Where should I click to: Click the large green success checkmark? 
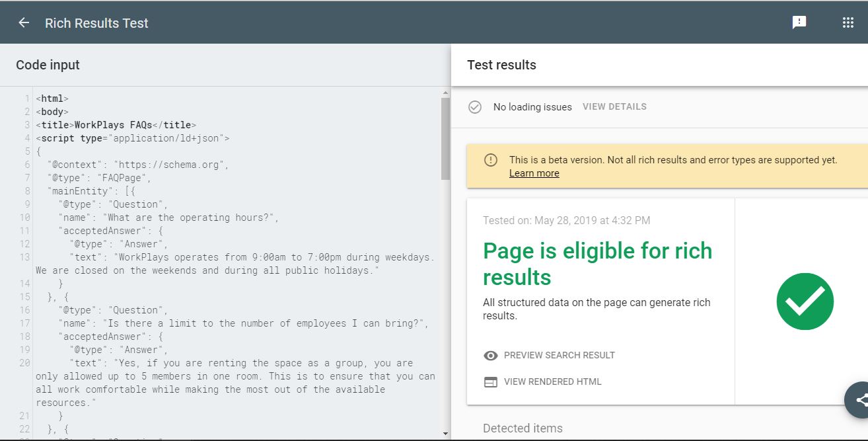(805, 301)
